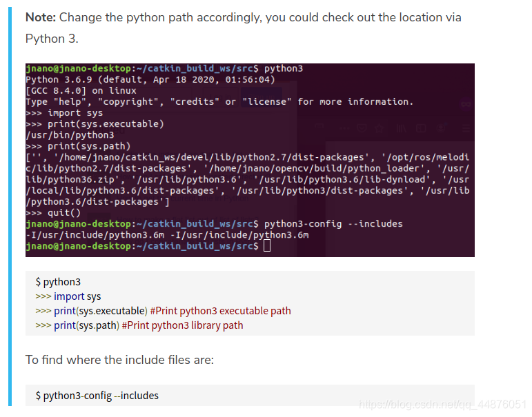Click ">>> quit()" line in terminal

click(x=53, y=213)
